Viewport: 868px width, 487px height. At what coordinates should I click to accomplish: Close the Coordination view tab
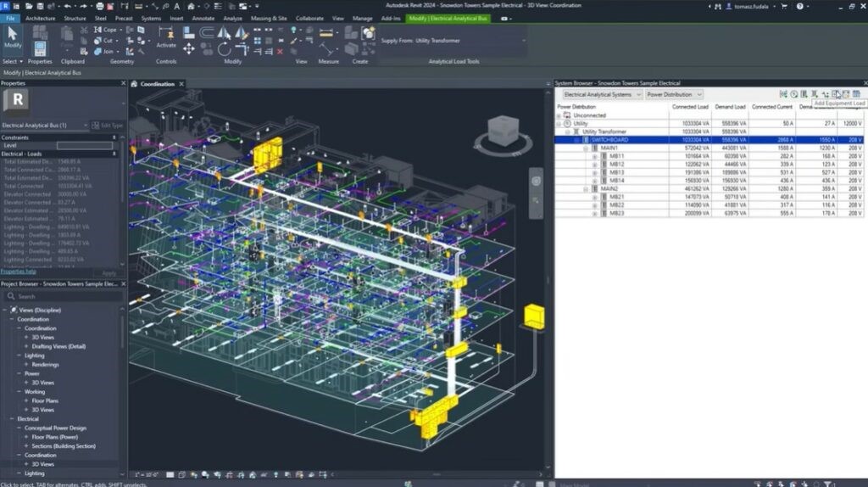click(x=181, y=84)
